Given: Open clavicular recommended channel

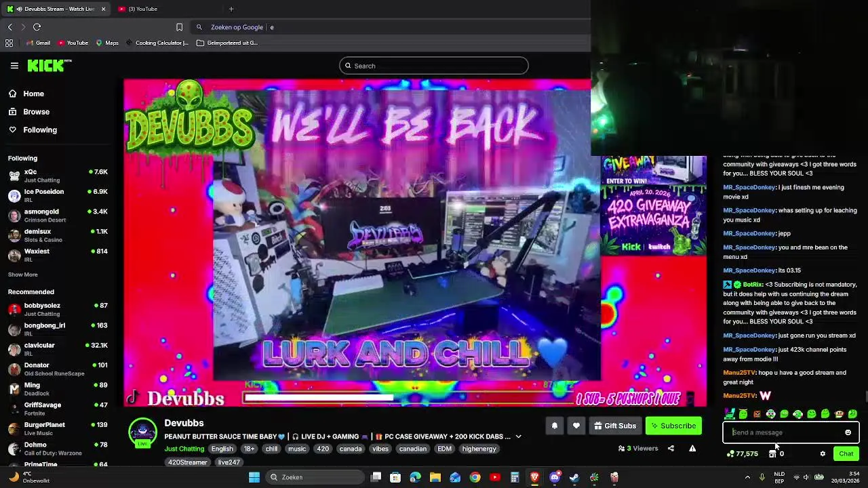Looking at the screenshot, I should (x=58, y=348).
